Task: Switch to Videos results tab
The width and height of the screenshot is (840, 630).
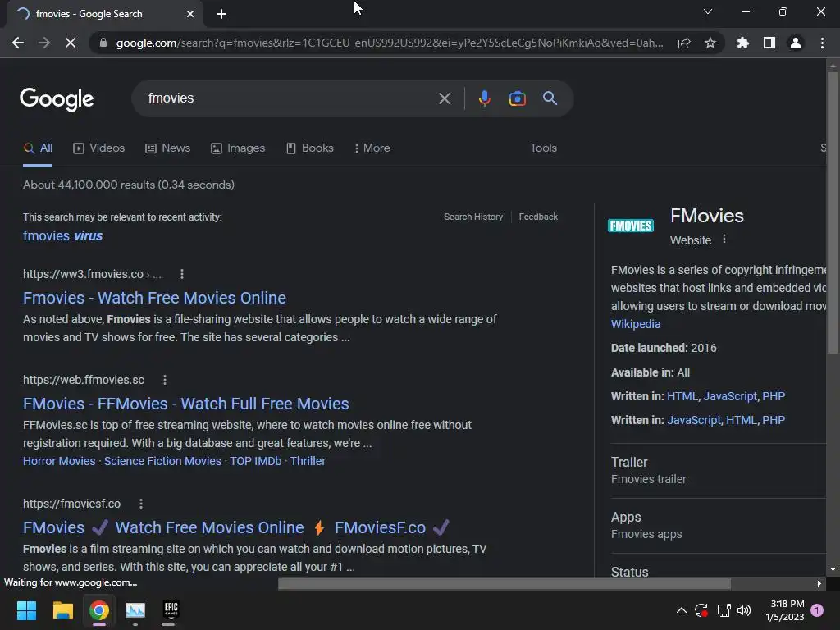Action: click(x=98, y=148)
